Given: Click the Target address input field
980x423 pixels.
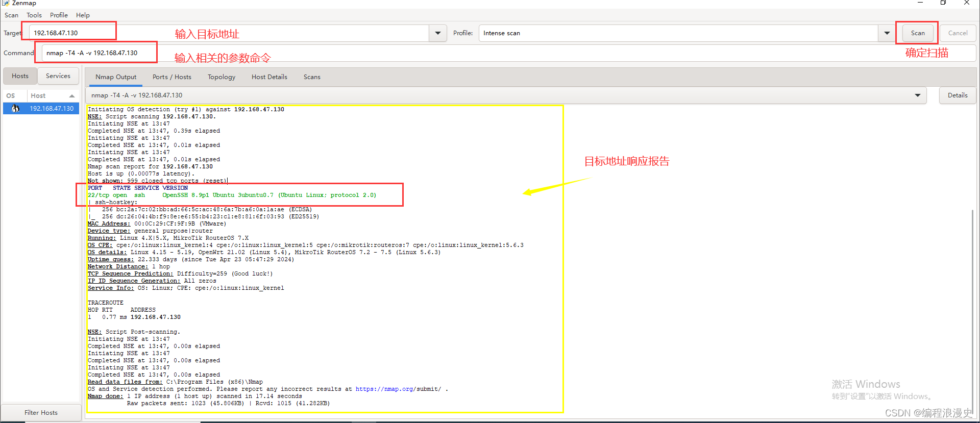Looking at the screenshot, I should point(229,33).
